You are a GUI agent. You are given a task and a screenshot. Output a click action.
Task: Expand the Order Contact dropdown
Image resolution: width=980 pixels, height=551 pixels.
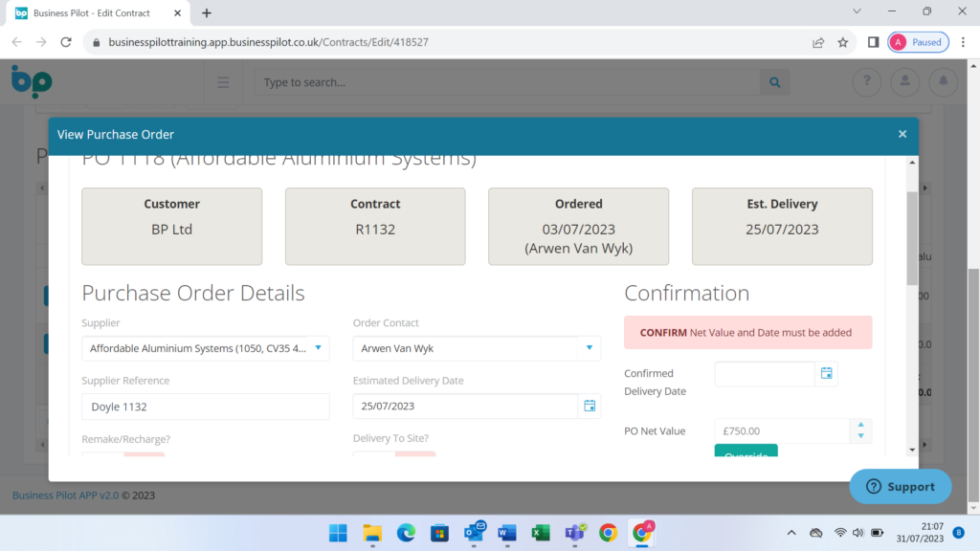click(589, 348)
